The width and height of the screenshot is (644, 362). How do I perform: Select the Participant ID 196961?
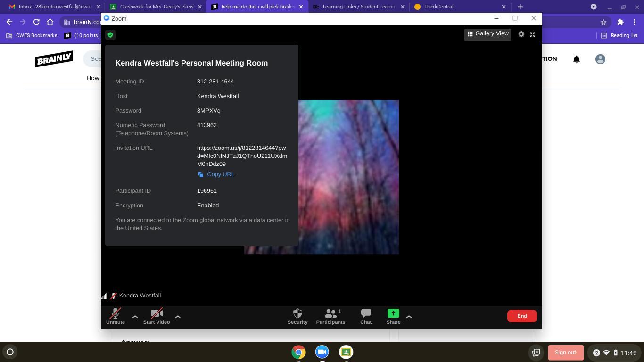point(207,191)
